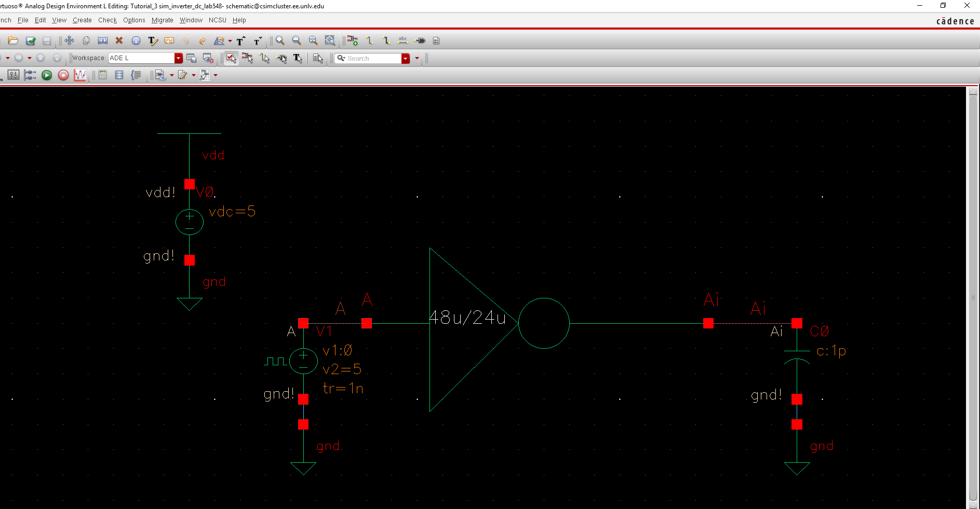The width and height of the screenshot is (980, 509).
Task: Expand the Workspace ADE L dropdown
Action: (179, 58)
